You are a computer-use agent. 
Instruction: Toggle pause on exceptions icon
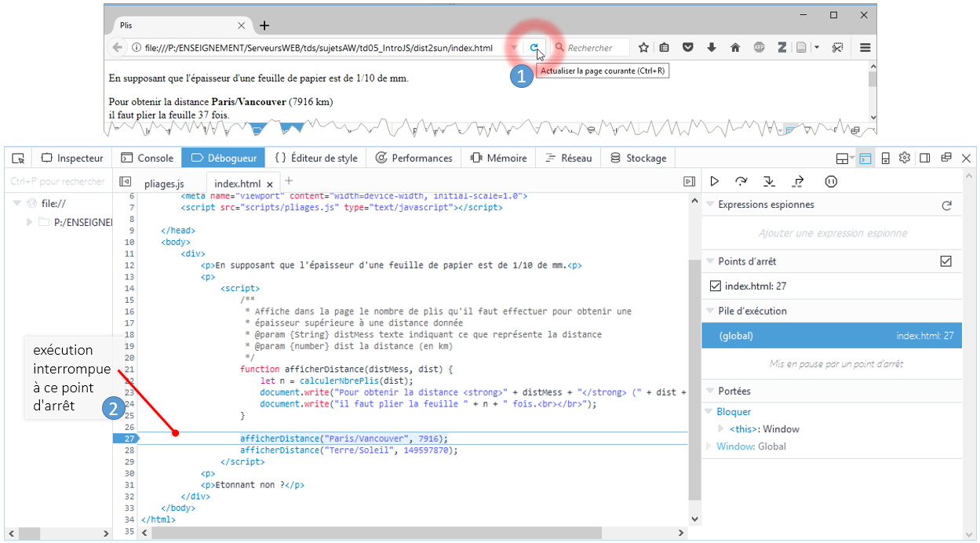831,181
